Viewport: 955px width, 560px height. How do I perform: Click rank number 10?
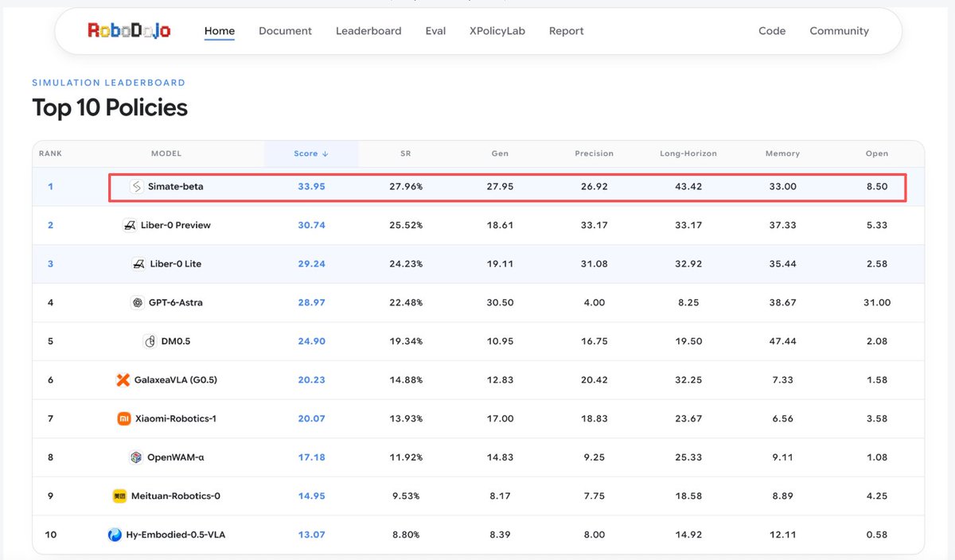50,535
